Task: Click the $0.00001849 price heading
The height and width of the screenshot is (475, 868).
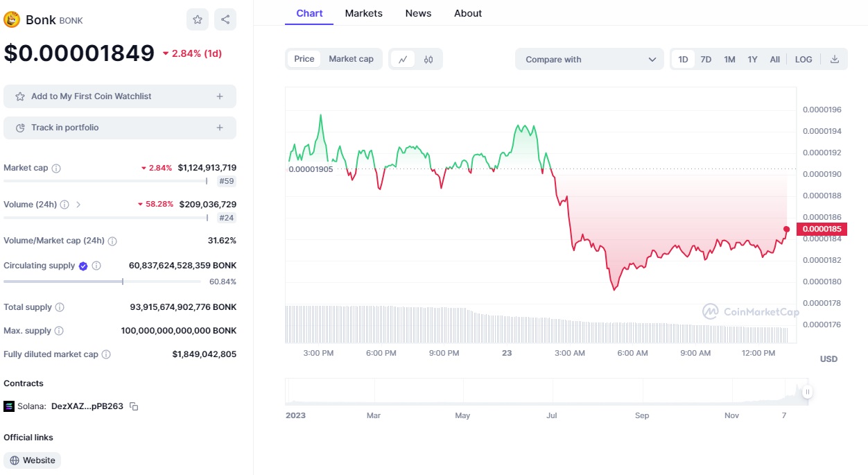Action: [79, 53]
